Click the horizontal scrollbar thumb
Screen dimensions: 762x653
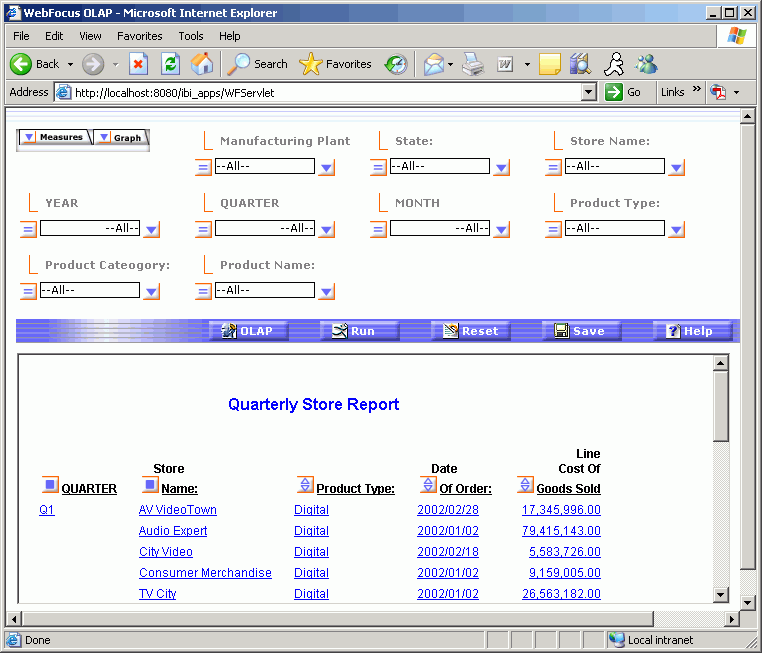(337, 619)
